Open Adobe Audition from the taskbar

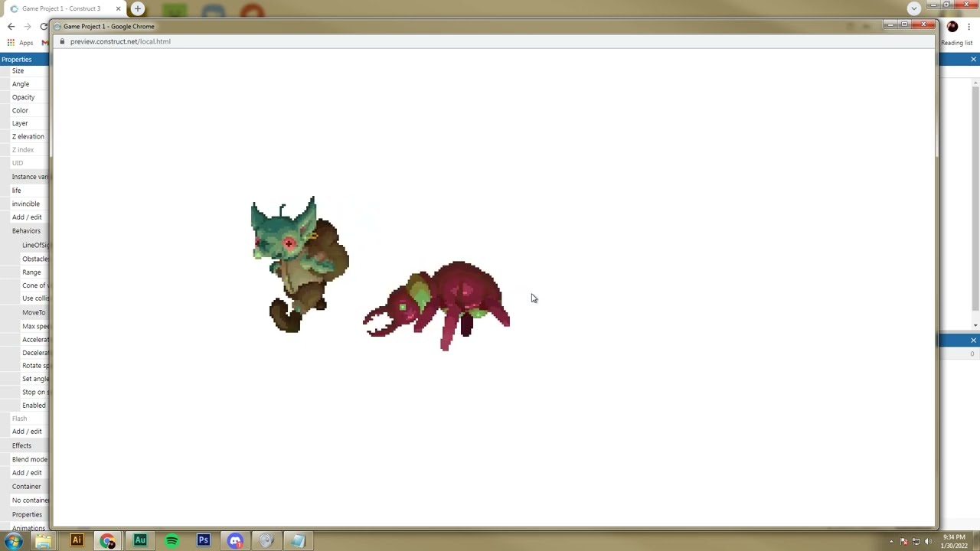pos(140,541)
